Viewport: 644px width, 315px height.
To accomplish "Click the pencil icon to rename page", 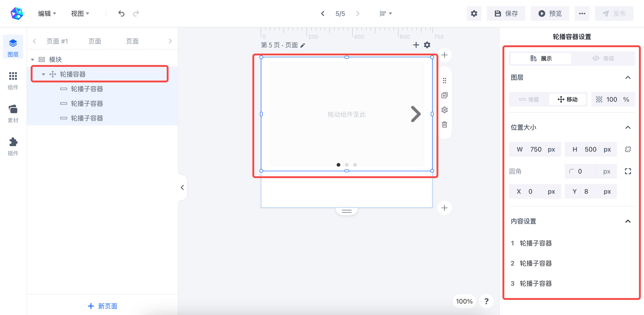I will [303, 45].
